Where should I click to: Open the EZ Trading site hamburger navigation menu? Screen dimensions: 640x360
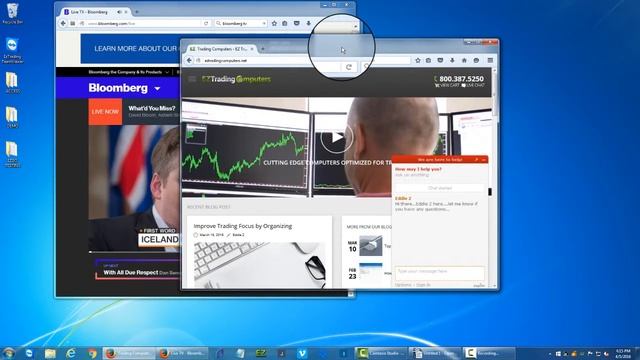pyautogui.click(x=192, y=79)
